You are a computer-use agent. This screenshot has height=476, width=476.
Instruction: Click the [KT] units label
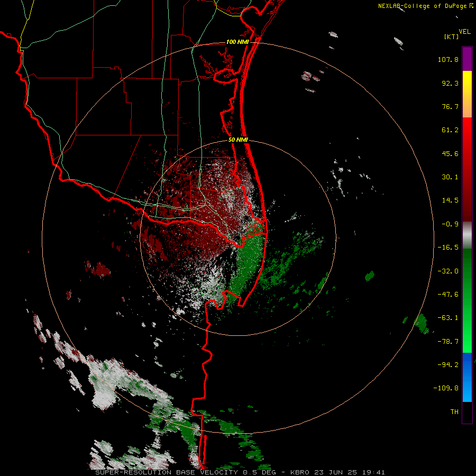(x=451, y=36)
